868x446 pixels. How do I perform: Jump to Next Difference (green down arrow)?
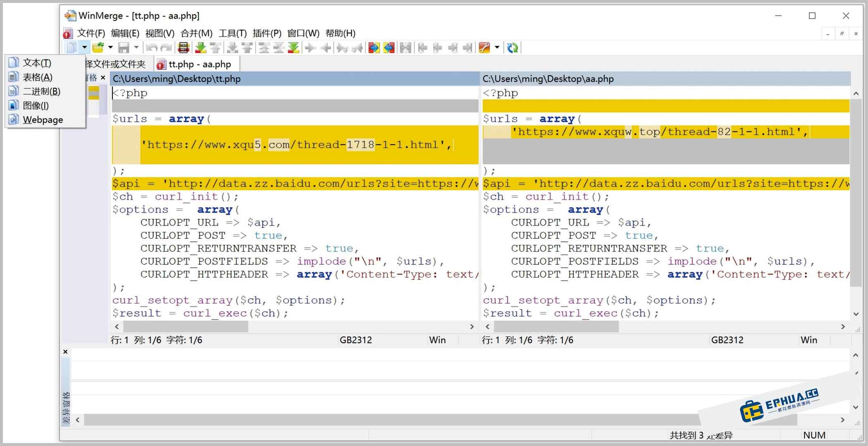point(201,48)
